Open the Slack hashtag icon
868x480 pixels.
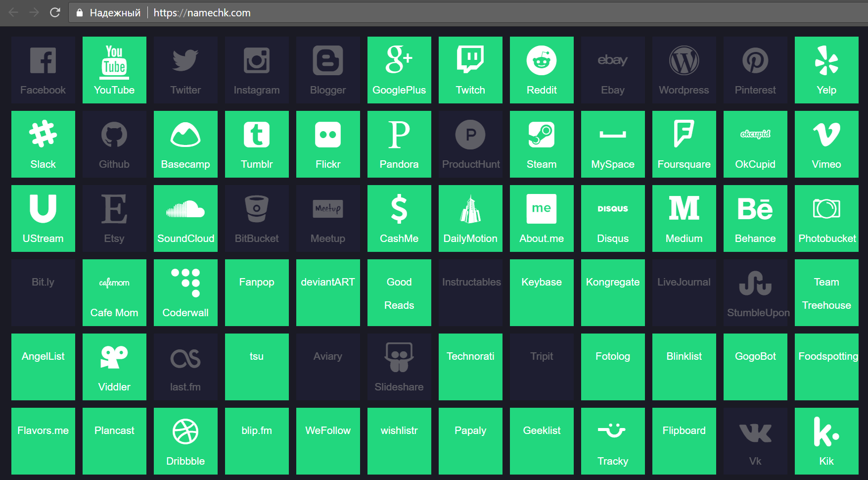pos(43,134)
